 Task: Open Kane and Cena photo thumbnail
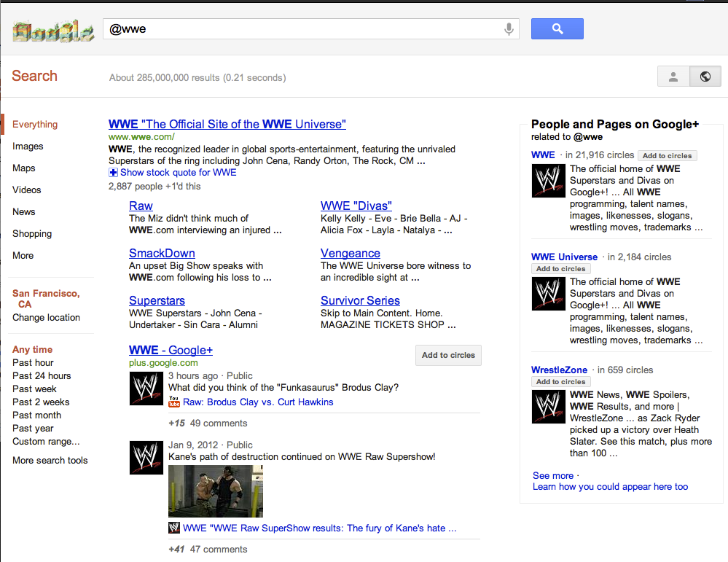tap(216, 491)
